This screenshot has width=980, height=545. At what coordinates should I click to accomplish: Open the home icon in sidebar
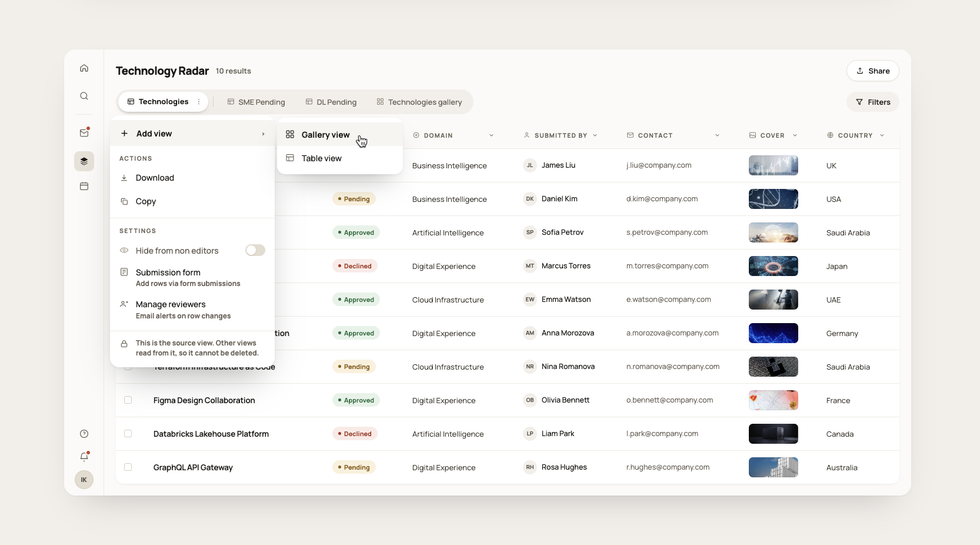click(84, 68)
